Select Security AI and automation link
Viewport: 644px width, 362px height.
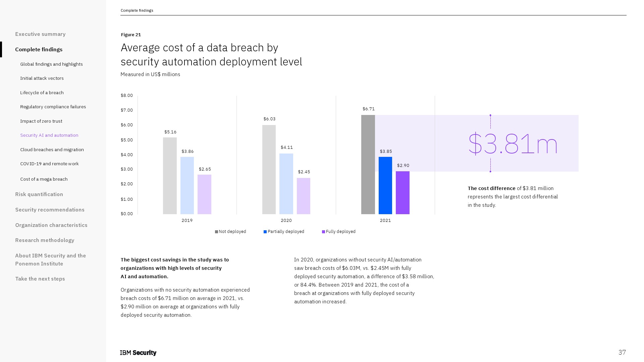coord(49,135)
